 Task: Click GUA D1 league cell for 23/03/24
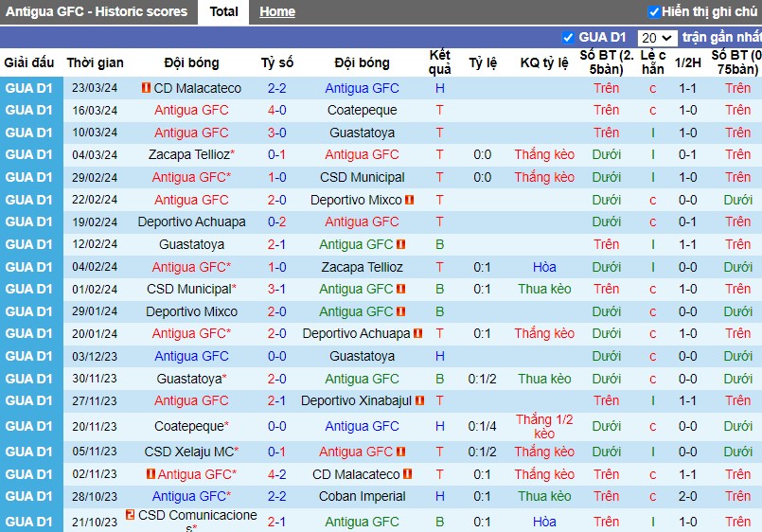pos(28,88)
